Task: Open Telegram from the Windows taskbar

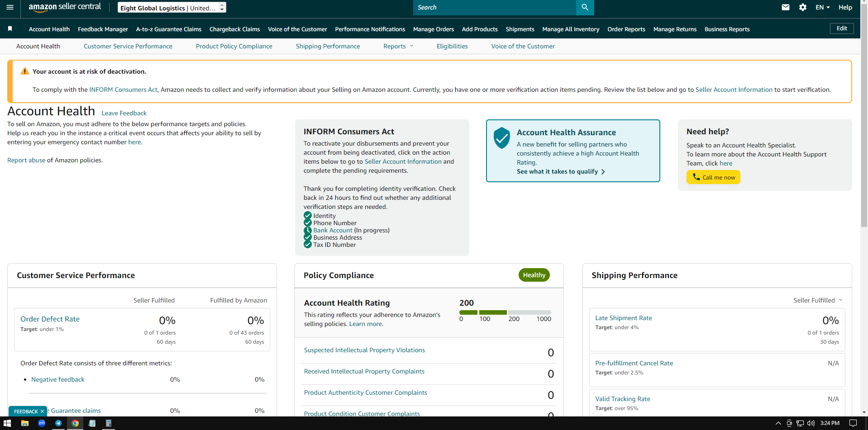Action: coord(58,423)
